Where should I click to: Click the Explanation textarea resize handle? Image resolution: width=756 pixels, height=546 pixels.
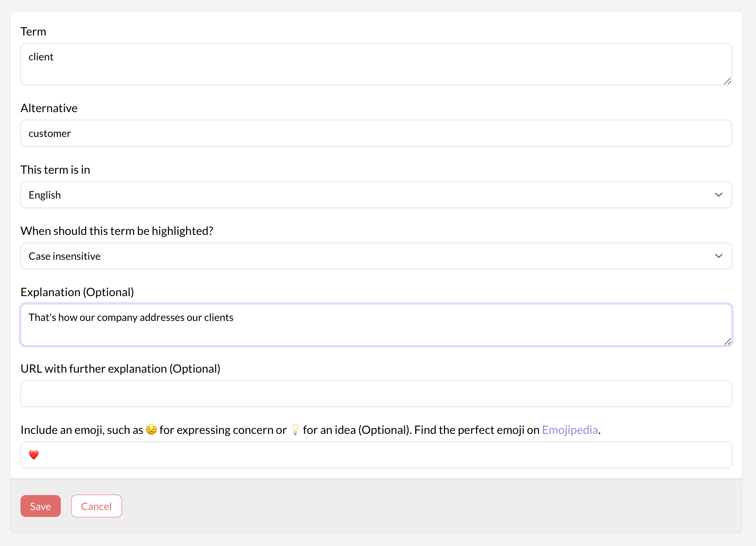(728, 342)
